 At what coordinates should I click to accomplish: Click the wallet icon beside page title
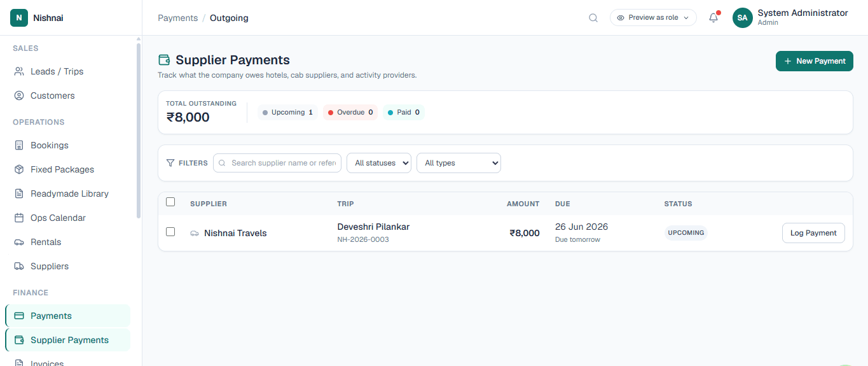coord(164,60)
